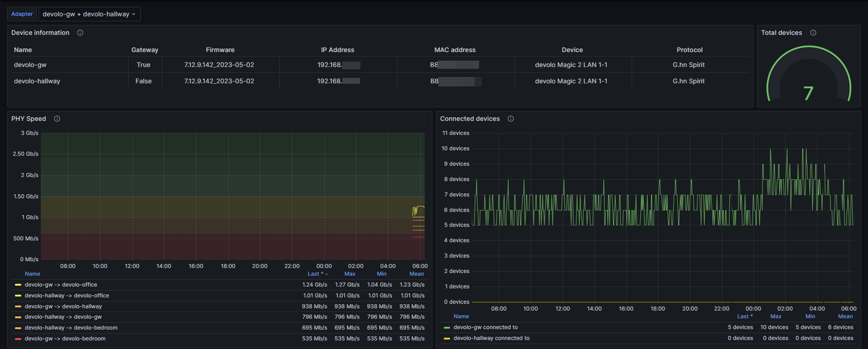Viewport: 868px width, 349px height.
Task: Click the PHY Speed panel title
Action: [x=29, y=119]
